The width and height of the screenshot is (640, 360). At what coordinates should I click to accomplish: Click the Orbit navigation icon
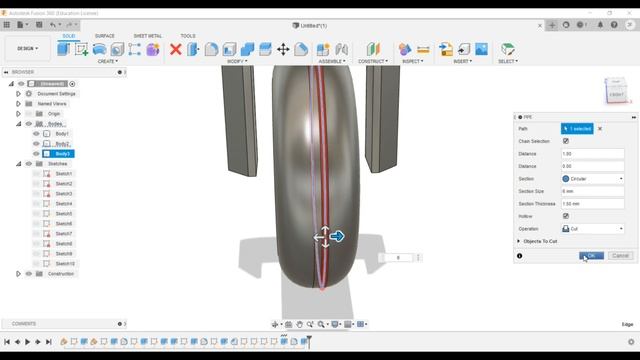(x=275, y=324)
